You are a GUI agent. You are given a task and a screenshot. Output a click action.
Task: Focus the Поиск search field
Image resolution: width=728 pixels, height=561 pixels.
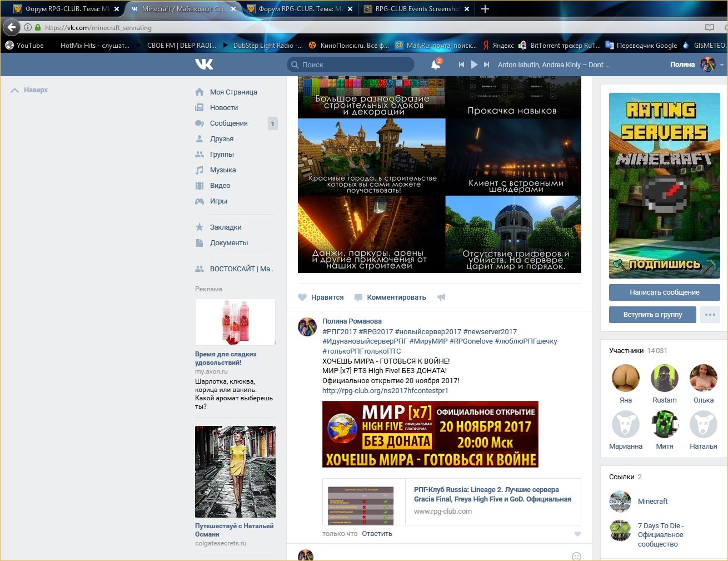[356, 64]
